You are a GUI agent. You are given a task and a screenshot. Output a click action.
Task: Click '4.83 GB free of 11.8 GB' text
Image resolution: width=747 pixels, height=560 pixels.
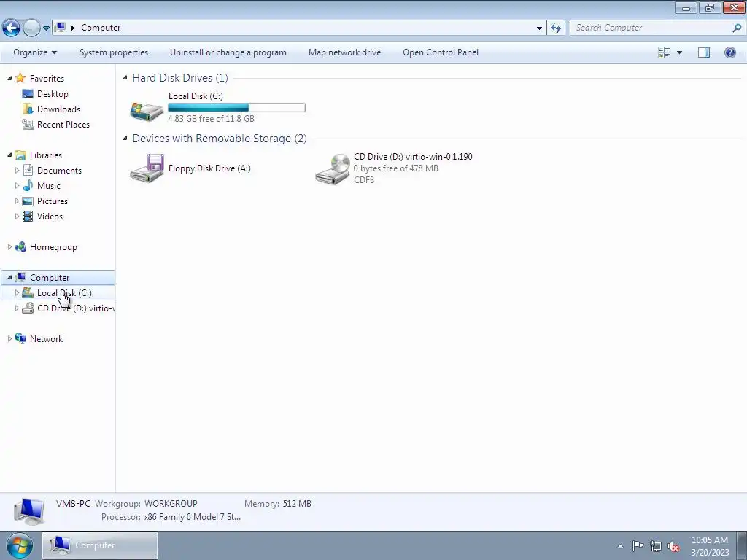[x=211, y=119]
